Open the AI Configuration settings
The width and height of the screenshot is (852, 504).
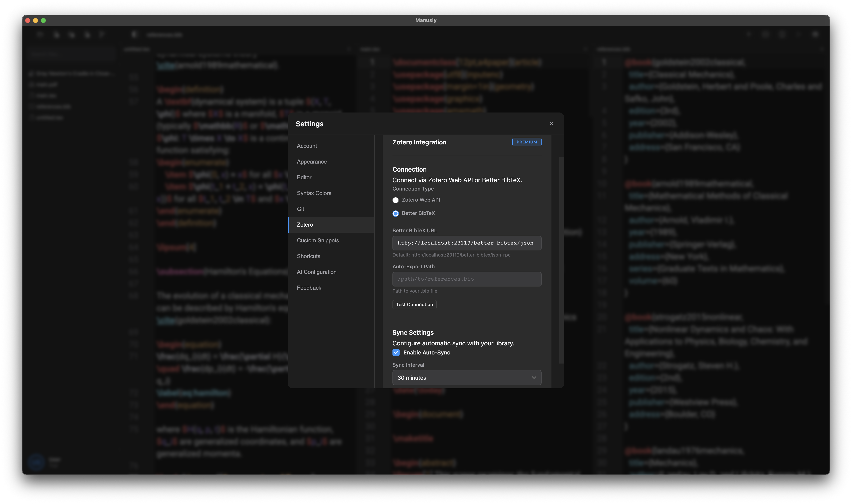[316, 272]
